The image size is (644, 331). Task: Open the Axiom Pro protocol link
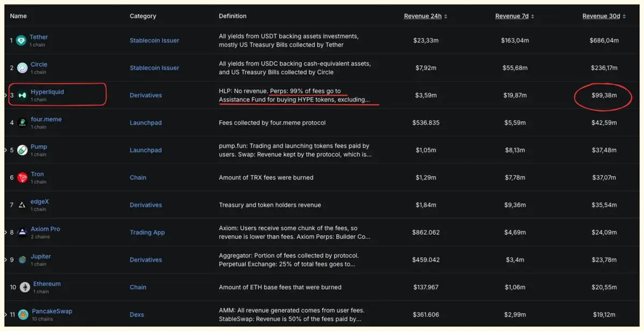(45, 229)
